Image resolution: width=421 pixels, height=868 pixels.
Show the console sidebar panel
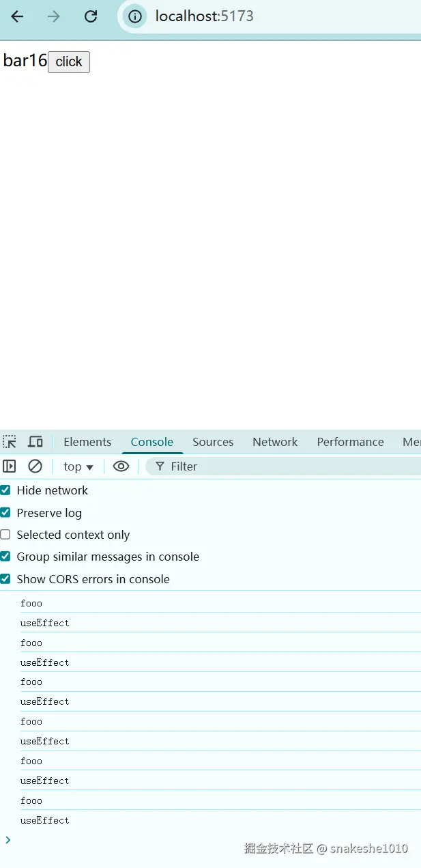[x=10, y=466]
